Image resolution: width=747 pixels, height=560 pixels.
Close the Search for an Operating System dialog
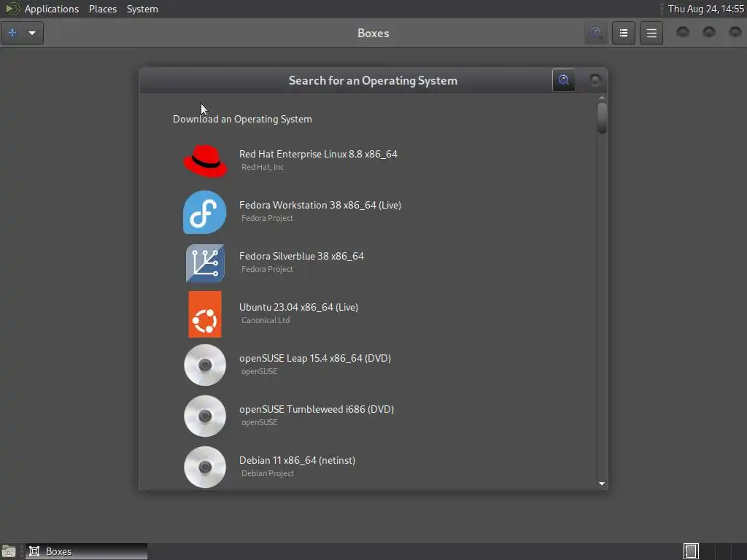click(595, 80)
